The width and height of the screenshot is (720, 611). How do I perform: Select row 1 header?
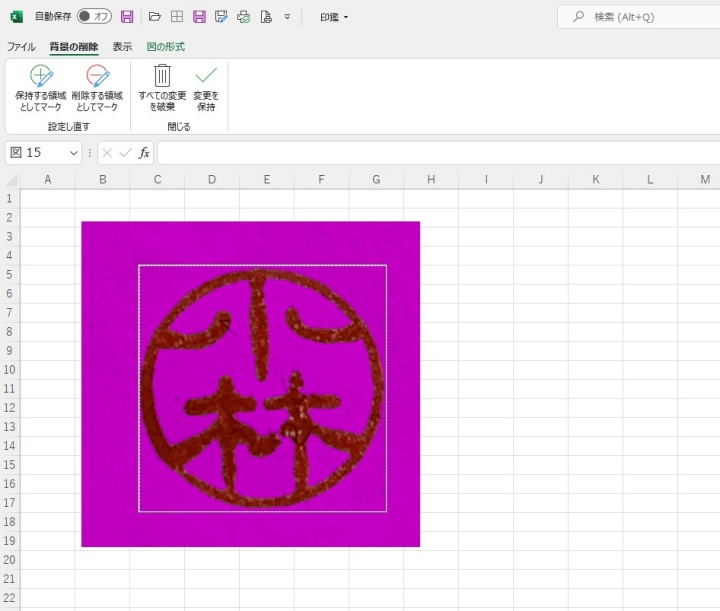10,198
